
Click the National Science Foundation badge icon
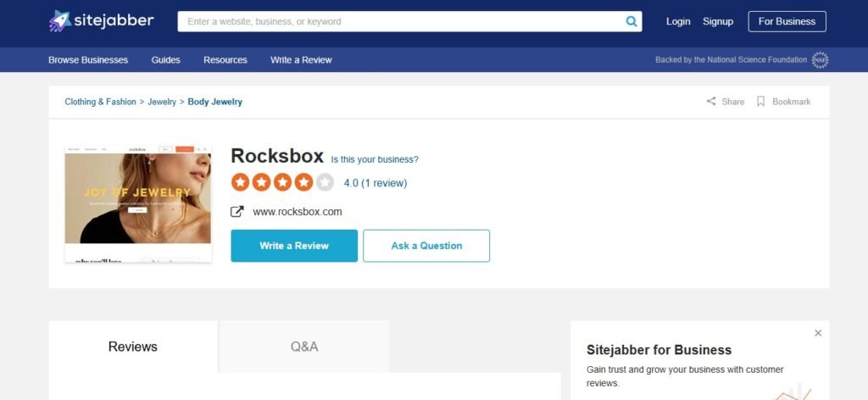[x=820, y=60]
